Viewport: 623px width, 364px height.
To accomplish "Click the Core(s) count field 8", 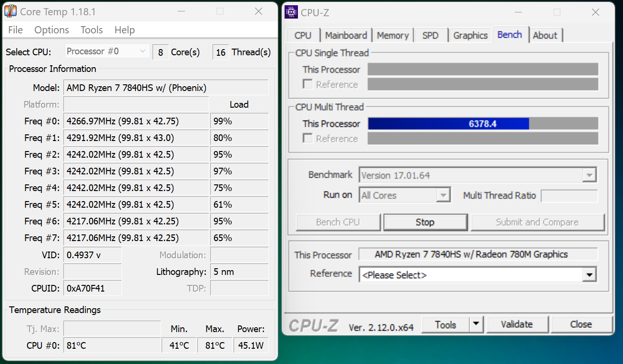I will coord(161,52).
